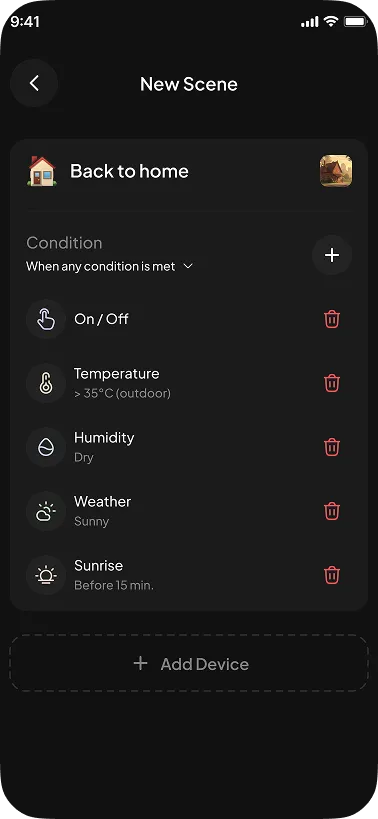Select the Temperature thermometer icon
This screenshot has width=378, height=819.
tap(46, 383)
